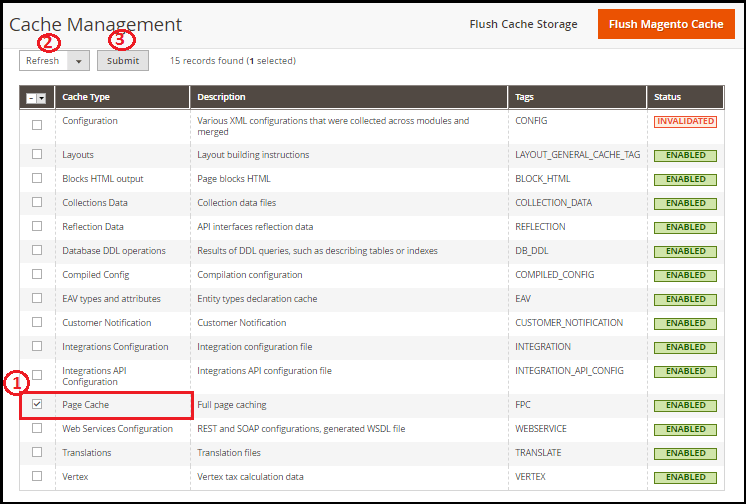746x504 pixels.
Task: Click the ENABLED badge in Layouts row
Action: (685, 156)
